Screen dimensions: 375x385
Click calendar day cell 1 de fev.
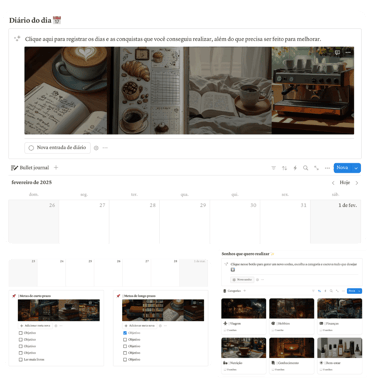[336, 222]
